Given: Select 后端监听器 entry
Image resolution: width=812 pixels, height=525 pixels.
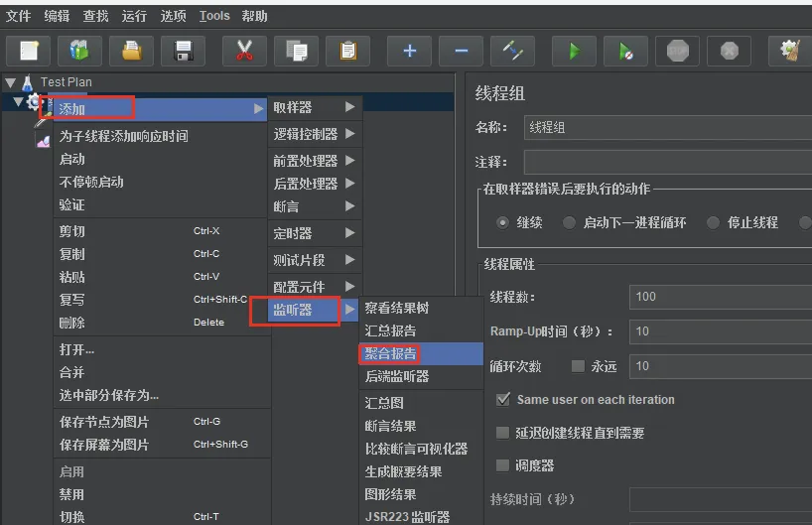Looking at the screenshot, I should 422,376.
